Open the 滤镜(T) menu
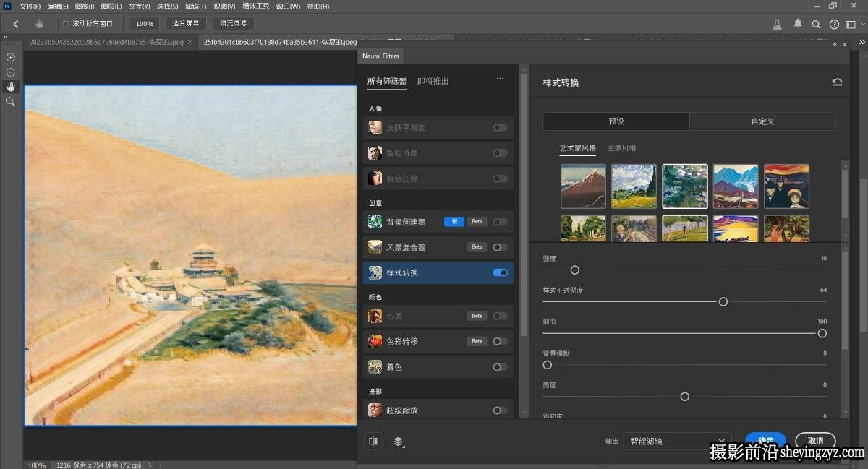The height and width of the screenshot is (469, 868). [194, 6]
